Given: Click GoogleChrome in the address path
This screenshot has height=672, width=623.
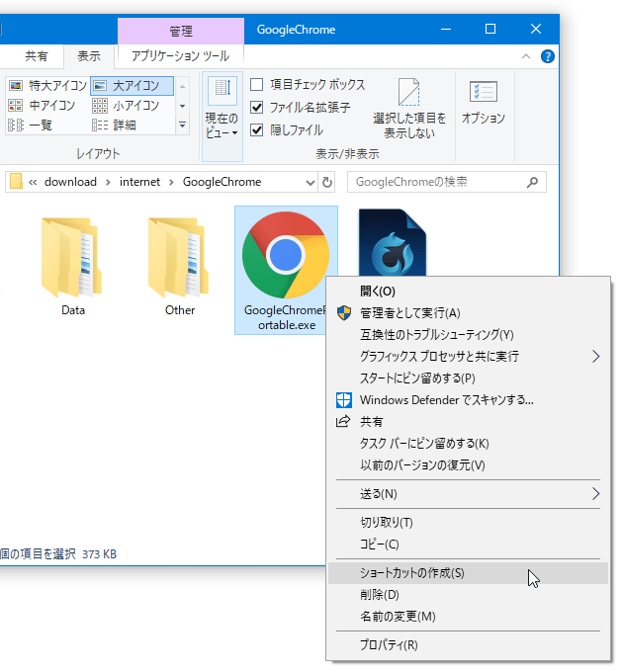Looking at the screenshot, I should click(x=222, y=182).
